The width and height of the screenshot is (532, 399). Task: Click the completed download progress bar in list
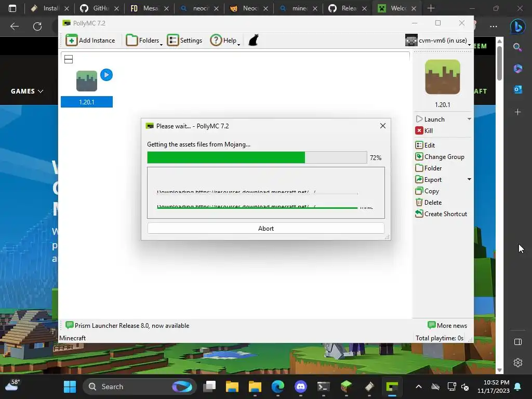click(257, 208)
